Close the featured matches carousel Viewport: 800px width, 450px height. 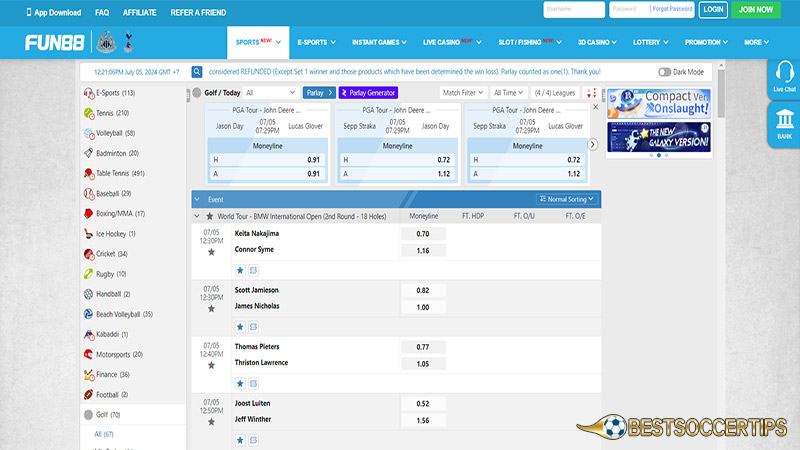coord(595,107)
